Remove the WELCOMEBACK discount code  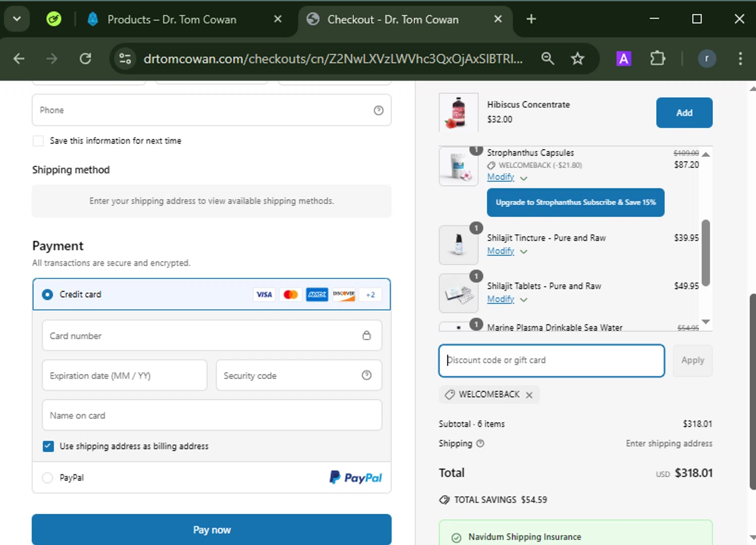(529, 395)
